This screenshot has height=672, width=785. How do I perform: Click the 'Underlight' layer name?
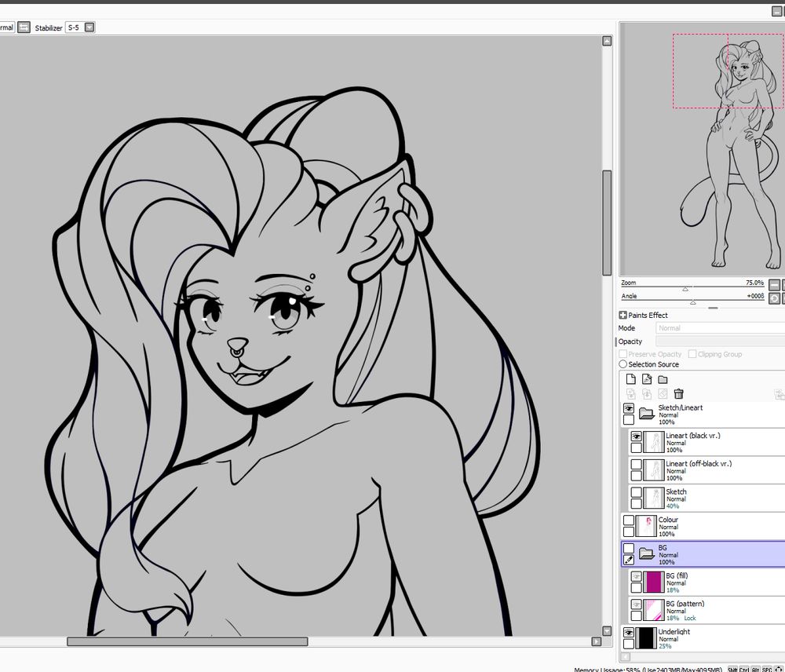tap(674, 632)
